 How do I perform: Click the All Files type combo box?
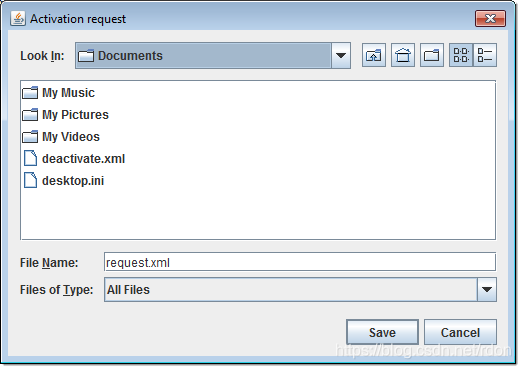(x=300, y=290)
